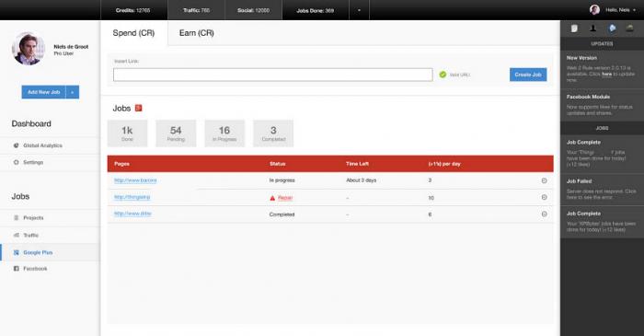Expand the top bar stats dropdown arrow
Viewport: 644px width, 336px height.
[x=359, y=10]
